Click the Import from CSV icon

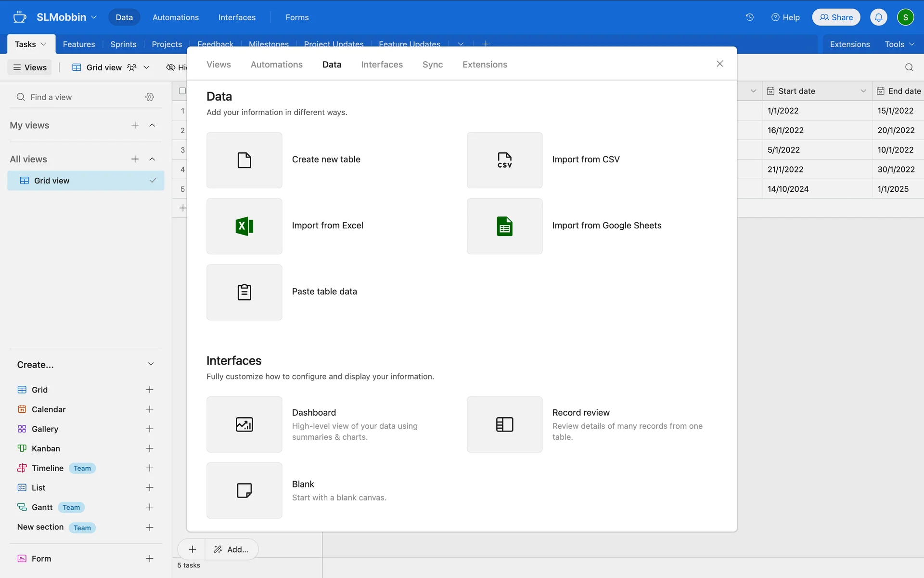click(504, 160)
